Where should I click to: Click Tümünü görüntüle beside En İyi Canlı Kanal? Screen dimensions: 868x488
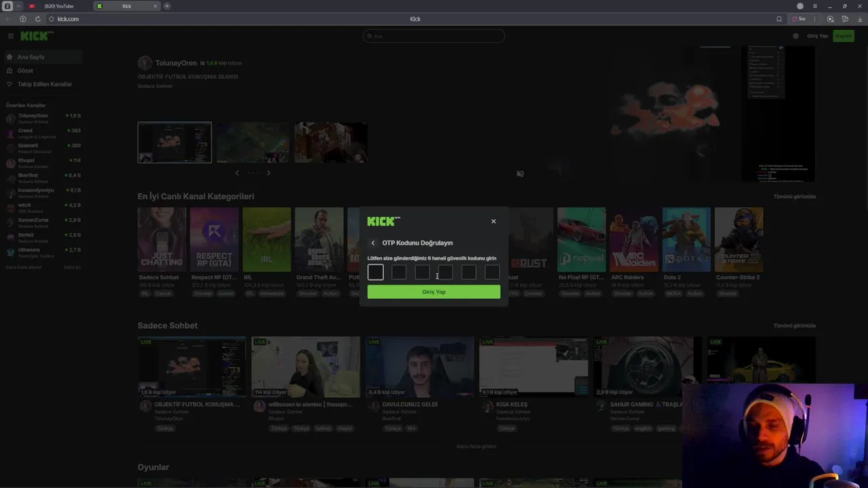pyautogui.click(x=795, y=197)
